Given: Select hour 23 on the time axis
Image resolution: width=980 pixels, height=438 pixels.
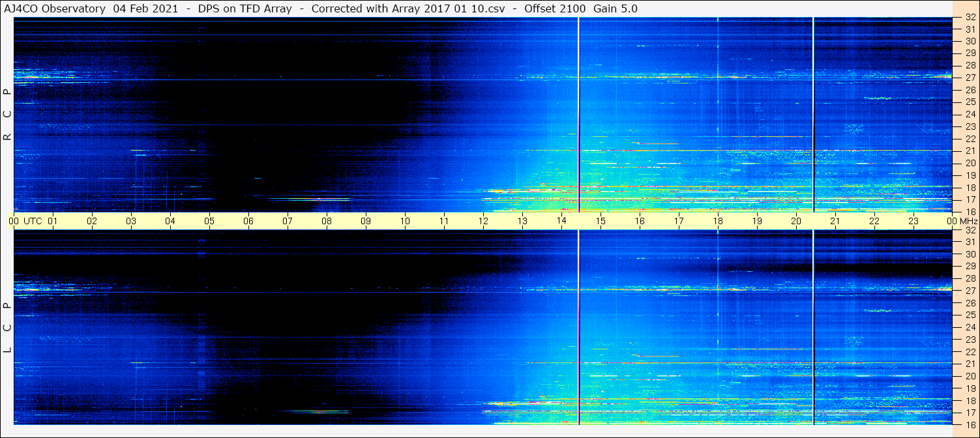Looking at the screenshot, I should pyautogui.click(x=913, y=221).
